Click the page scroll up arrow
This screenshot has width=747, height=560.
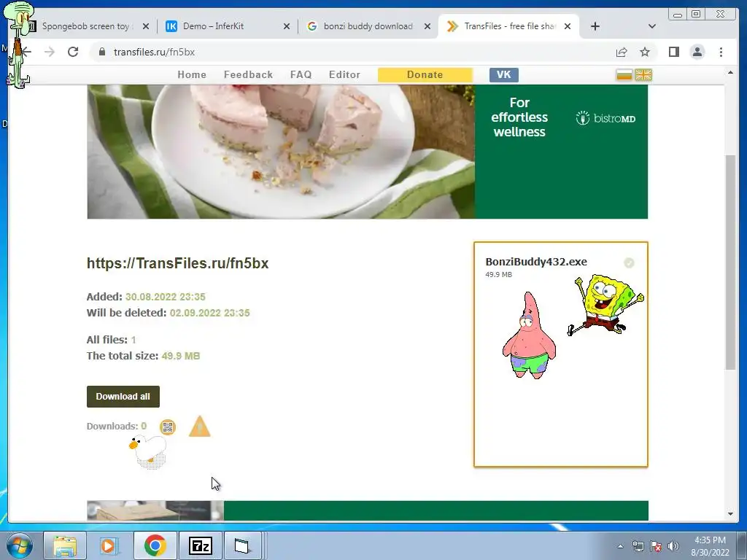pos(730,72)
